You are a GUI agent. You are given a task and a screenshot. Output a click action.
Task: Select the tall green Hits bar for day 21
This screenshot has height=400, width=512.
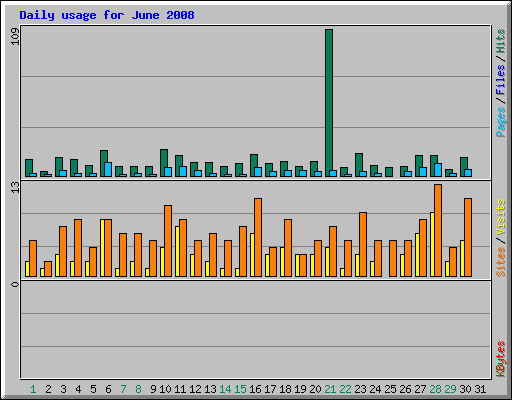click(x=329, y=103)
